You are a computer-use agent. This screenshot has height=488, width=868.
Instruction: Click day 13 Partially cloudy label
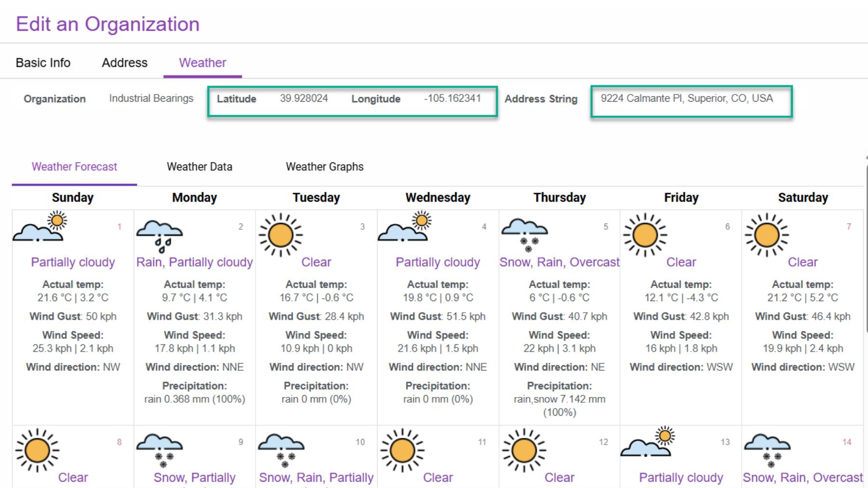click(x=681, y=477)
